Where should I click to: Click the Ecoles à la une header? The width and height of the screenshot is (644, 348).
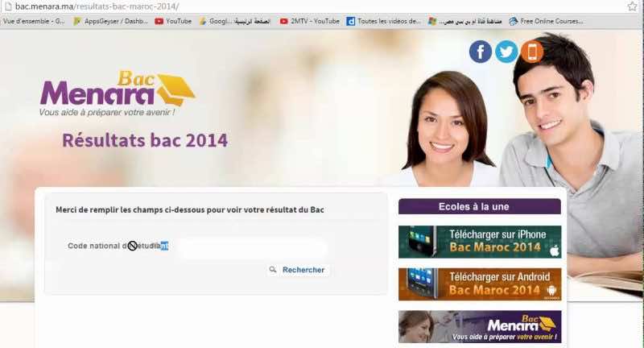(479, 207)
